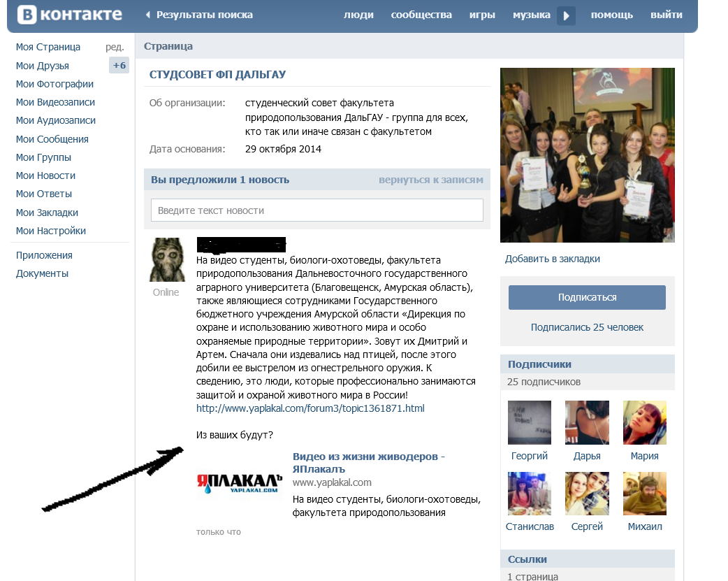Open Мои Друзья in sidebar

click(x=42, y=66)
